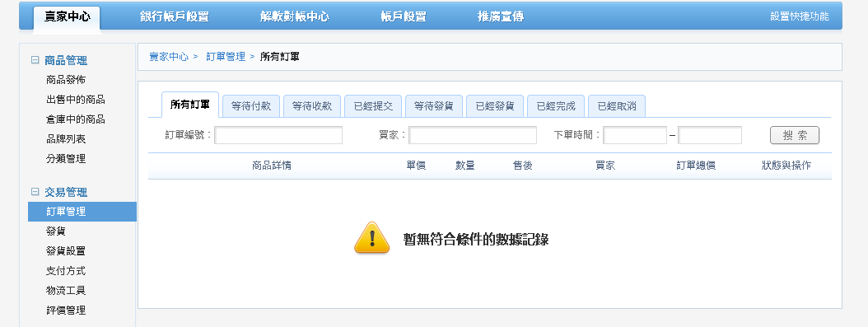This screenshot has height=327, width=868.
Task: Click the 交易管理 section heading
Action: 66,192
